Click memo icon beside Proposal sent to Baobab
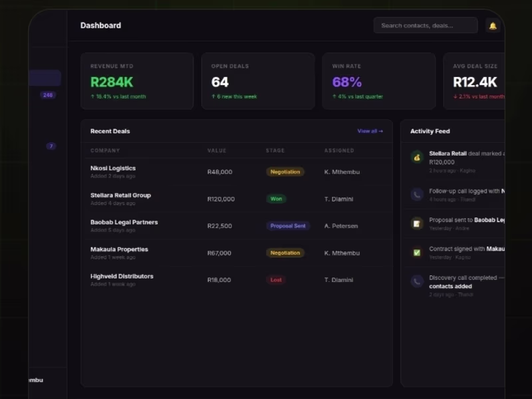This screenshot has height=399, width=532. (417, 223)
